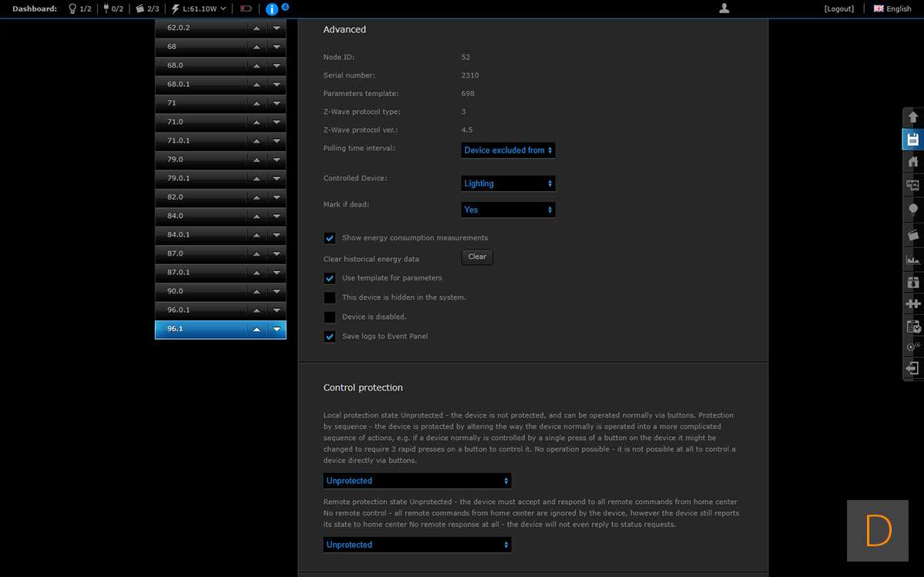Click the puzzle piece plugins icon
Screen dimensions: 924x577
click(913, 304)
